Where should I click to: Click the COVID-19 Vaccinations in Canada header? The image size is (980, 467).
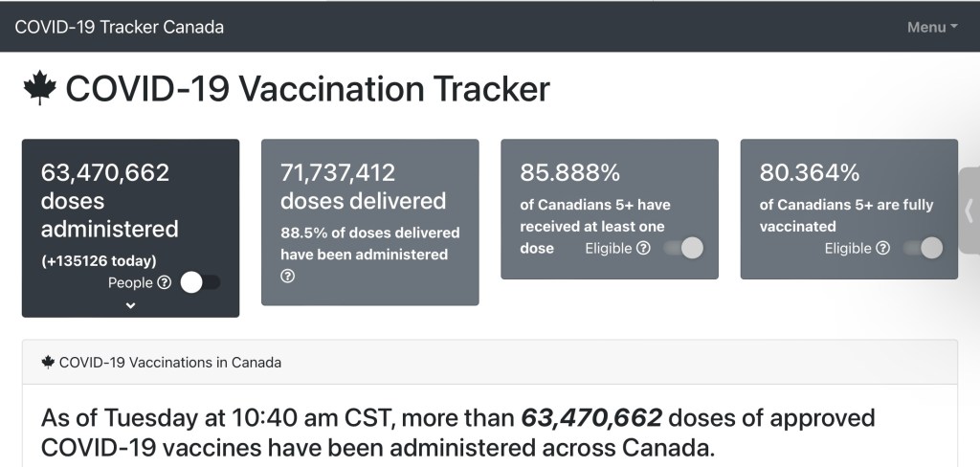pyautogui.click(x=170, y=363)
